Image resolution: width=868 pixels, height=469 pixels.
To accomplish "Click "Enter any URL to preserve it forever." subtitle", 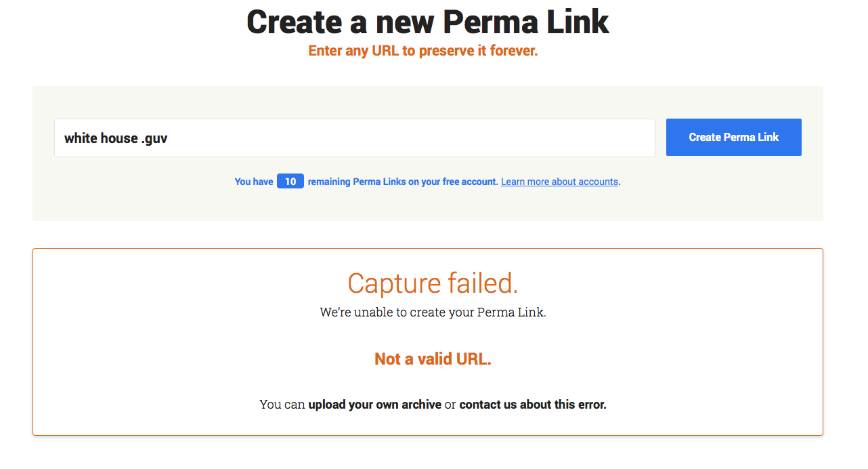I will [423, 51].
